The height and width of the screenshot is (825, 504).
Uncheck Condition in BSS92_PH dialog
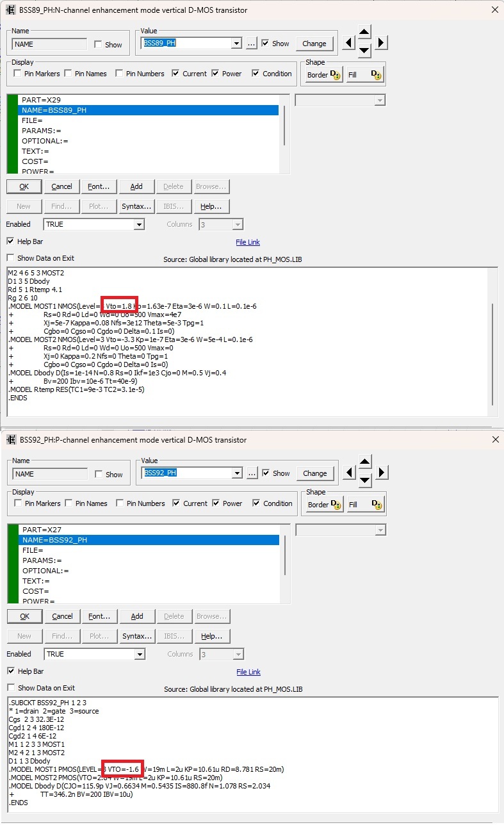pyautogui.click(x=257, y=503)
